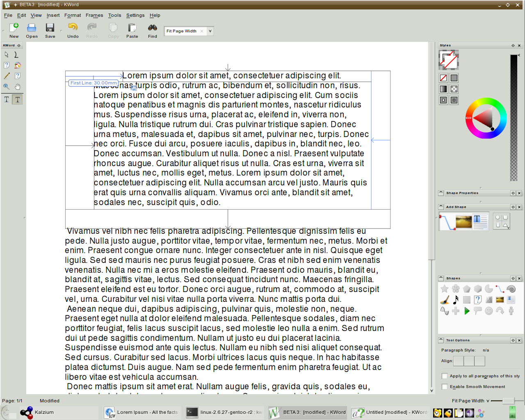The width and height of the screenshot is (525, 420).
Task: Close the Shapes docker panel
Action: point(519,278)
